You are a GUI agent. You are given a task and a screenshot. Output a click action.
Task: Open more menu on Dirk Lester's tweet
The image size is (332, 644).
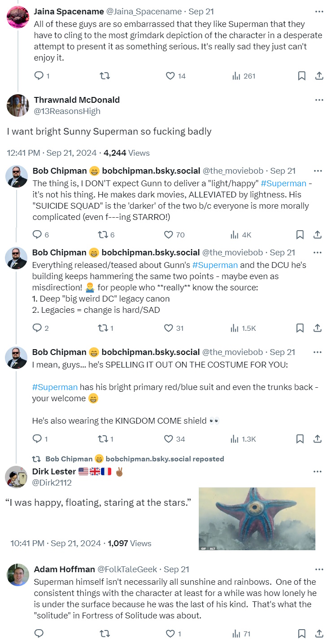[317, 472]
